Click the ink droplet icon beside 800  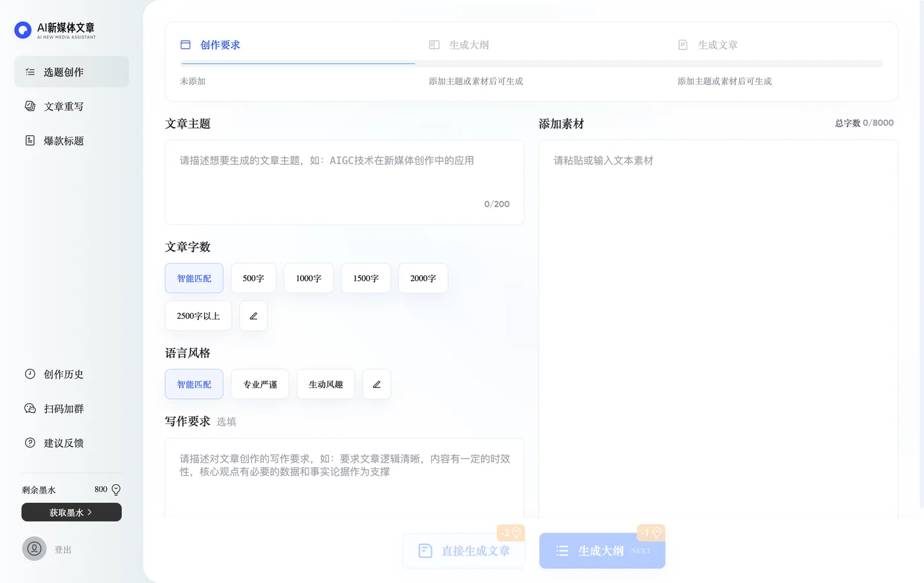point(116,490)
